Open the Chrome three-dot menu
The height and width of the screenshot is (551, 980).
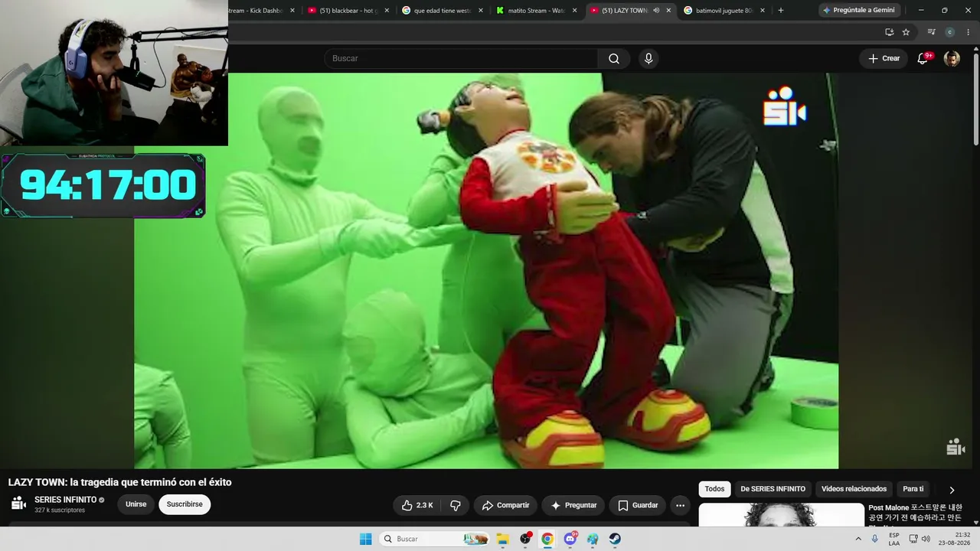point(968,32)
